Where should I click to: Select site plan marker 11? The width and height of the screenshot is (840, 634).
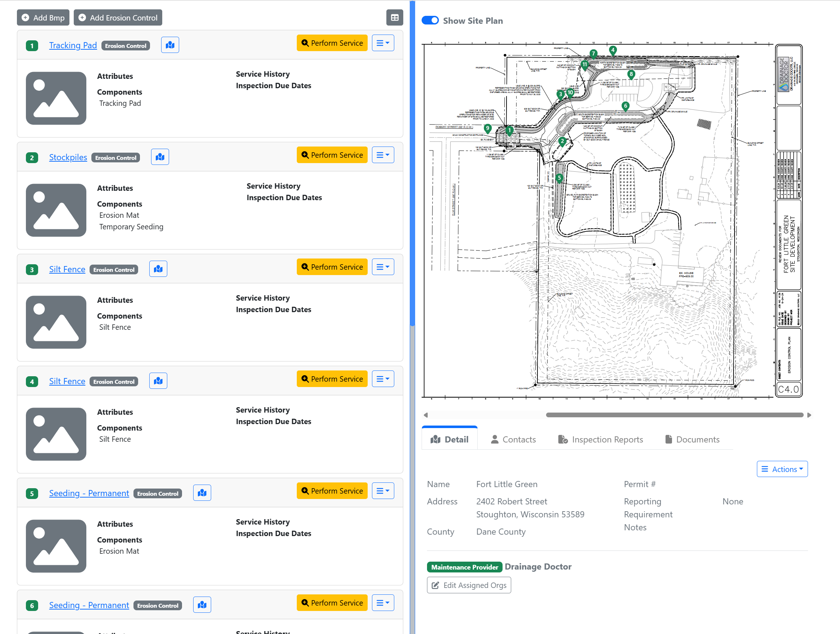click(585, 65)
